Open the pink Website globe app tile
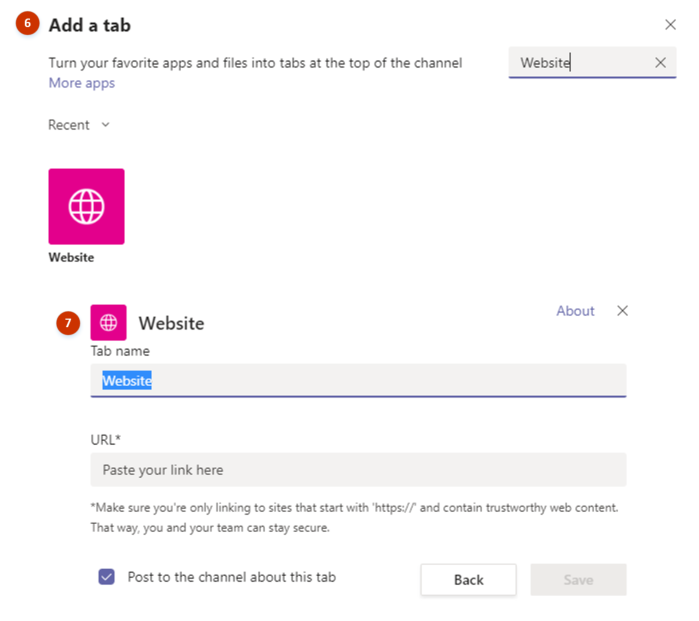 [x=86, y=206]
